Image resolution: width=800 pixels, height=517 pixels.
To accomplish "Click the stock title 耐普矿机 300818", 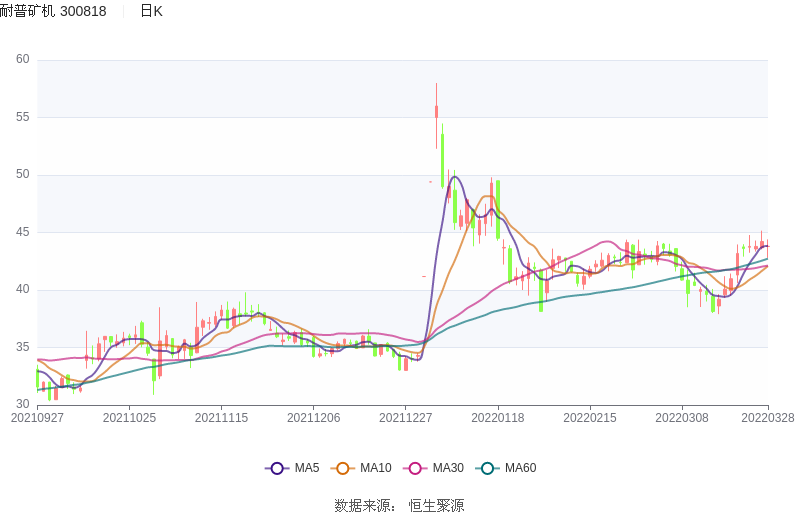I will [53, 11].
